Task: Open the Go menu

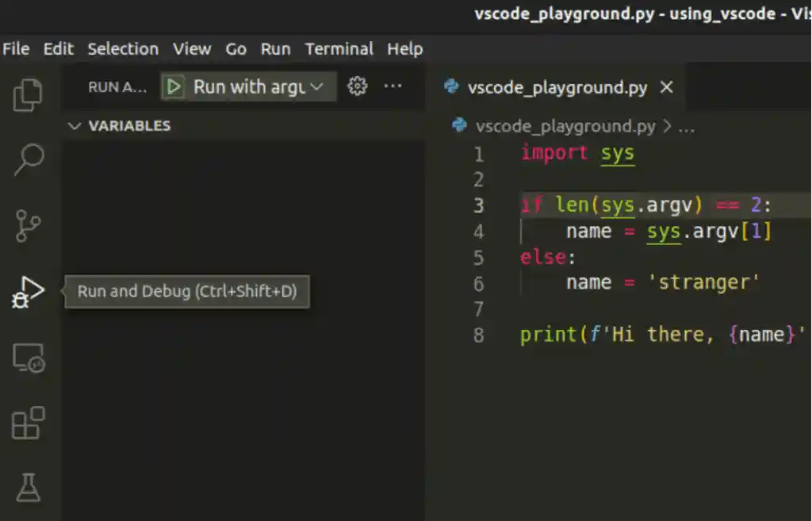Action: tap(236, 48)
